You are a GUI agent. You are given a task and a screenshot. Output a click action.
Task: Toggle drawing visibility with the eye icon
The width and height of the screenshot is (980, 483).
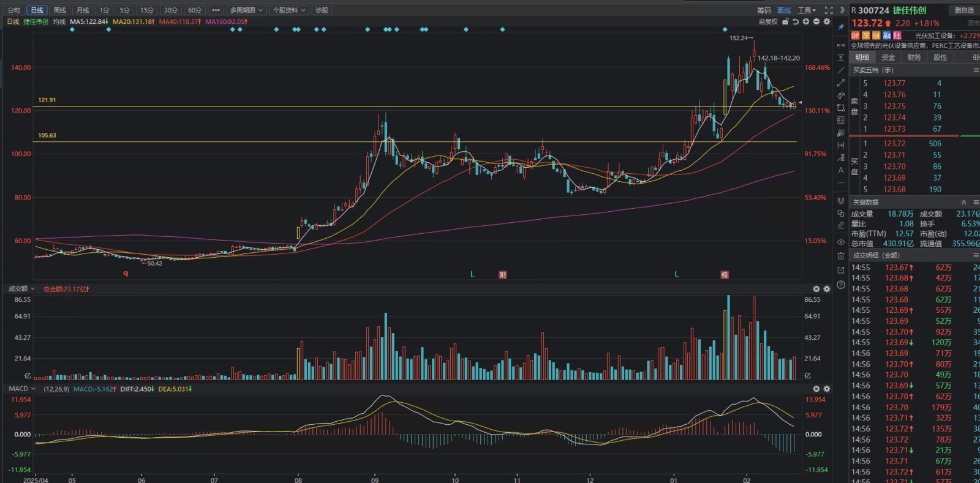coord(840,242)
